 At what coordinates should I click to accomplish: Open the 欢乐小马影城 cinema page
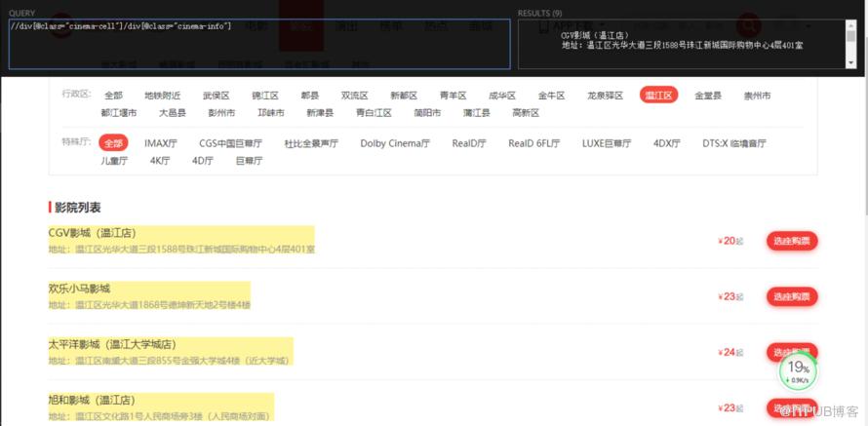pos(80,289)
